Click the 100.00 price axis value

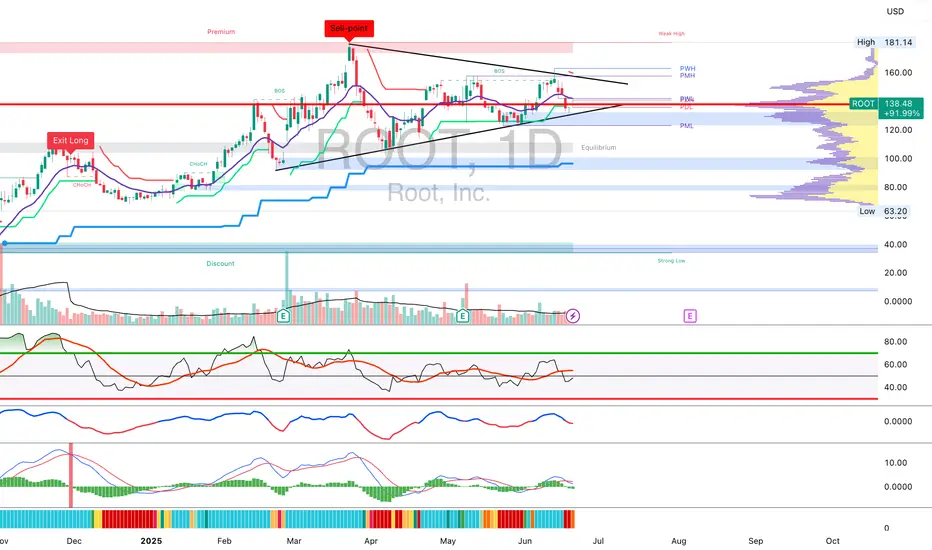[898, 158]
